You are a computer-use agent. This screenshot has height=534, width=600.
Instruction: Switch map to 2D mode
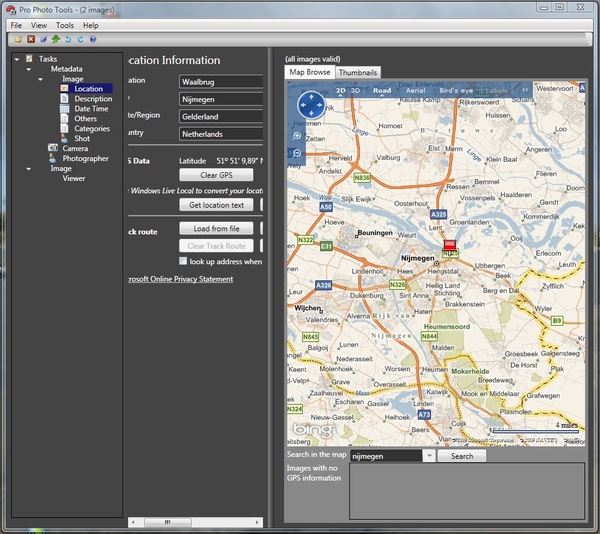coord(341,91)
